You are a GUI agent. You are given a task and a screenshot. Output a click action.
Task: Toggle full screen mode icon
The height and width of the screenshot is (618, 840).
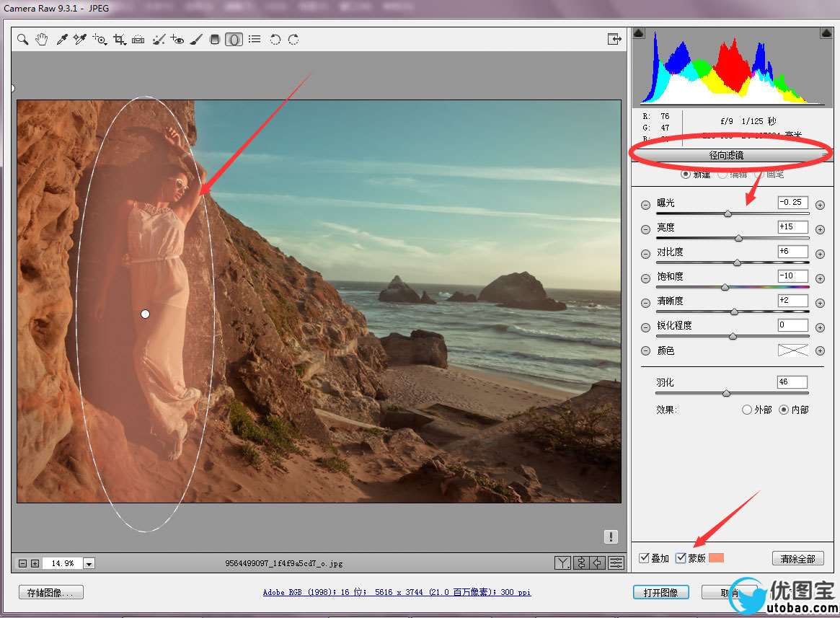614,39
